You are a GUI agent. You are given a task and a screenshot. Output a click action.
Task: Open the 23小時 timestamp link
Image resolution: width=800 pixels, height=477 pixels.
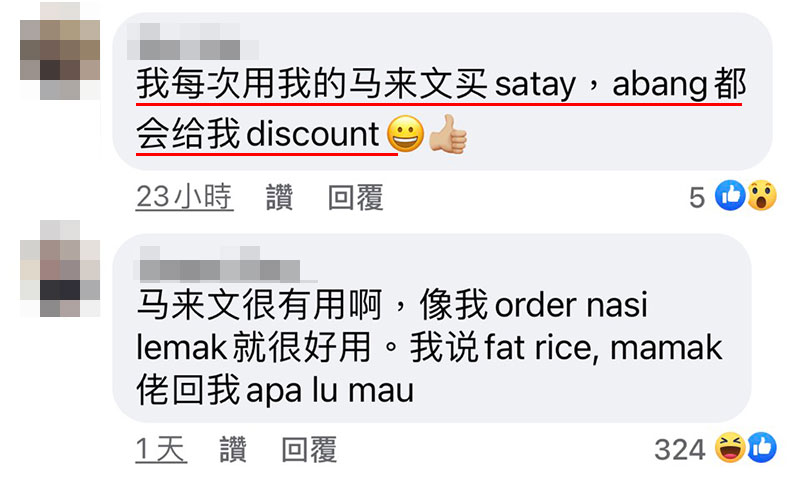[184, 197]
